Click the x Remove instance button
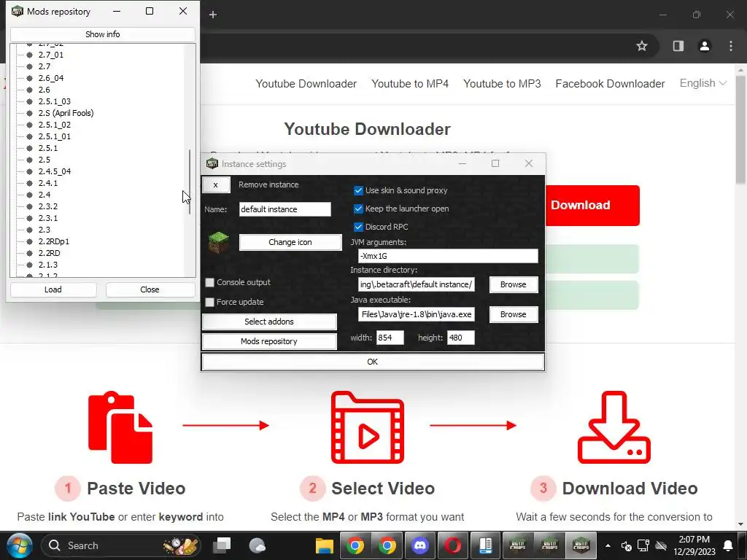Viewport: 747px width, 560px height. [216, 184]
